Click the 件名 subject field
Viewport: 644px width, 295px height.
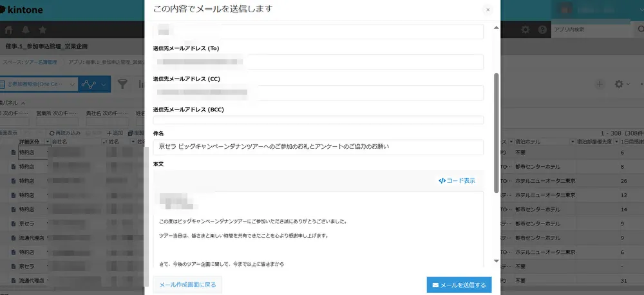click(x=317, y=147)
